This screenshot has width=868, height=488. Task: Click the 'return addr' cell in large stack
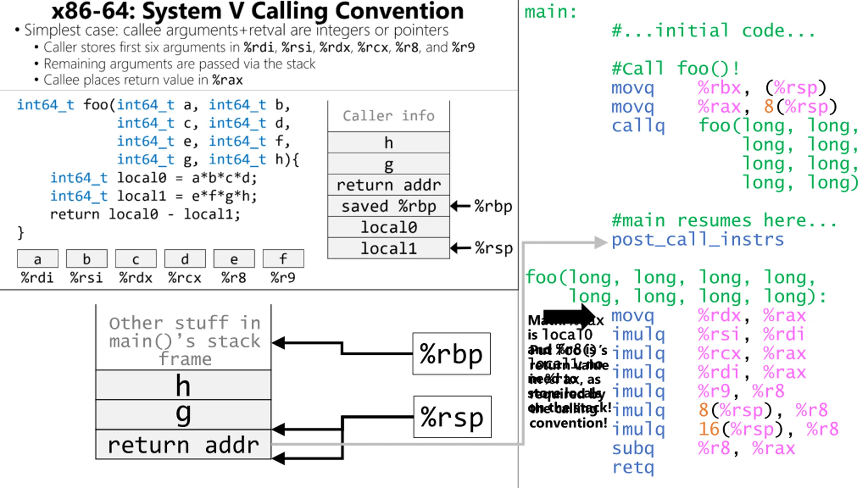point(183,445)
